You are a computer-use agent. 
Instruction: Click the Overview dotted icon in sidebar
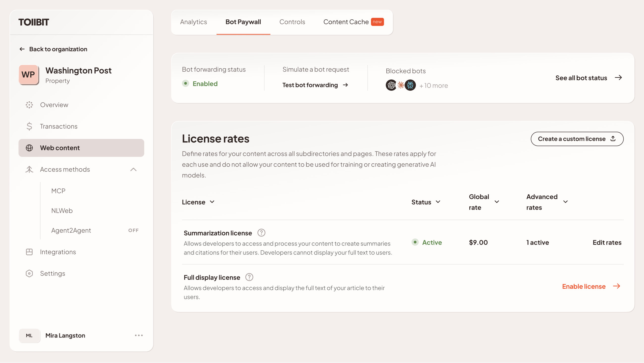click(29, 105)
